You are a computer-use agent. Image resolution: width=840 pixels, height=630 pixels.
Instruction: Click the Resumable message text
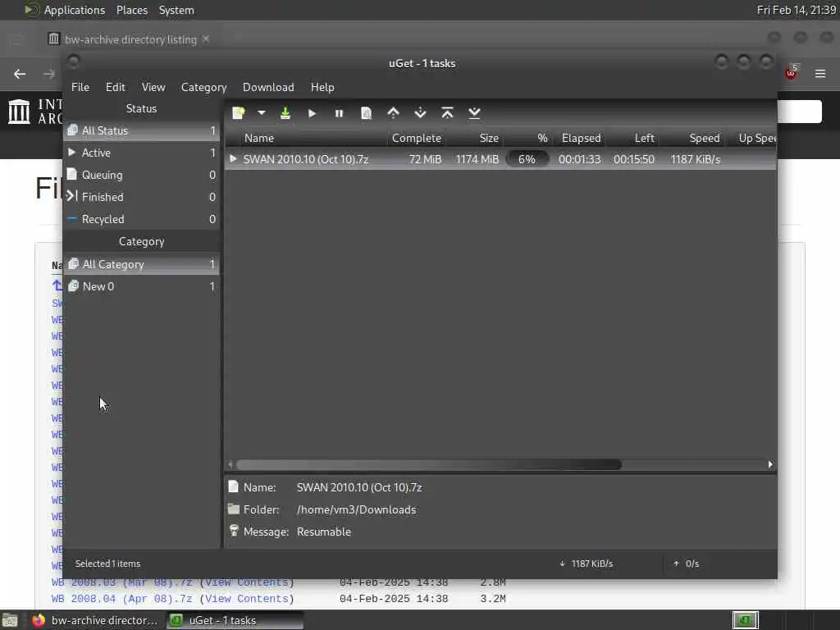(x=323, y=532)
